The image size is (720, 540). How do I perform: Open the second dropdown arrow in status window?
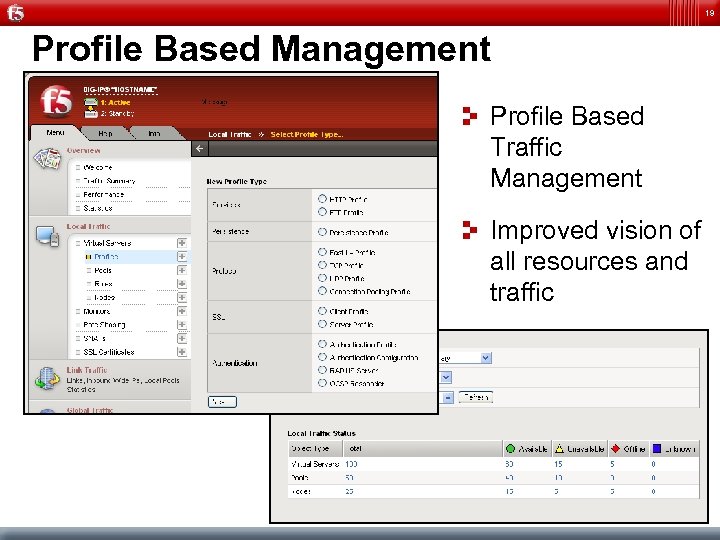point(446,377)
